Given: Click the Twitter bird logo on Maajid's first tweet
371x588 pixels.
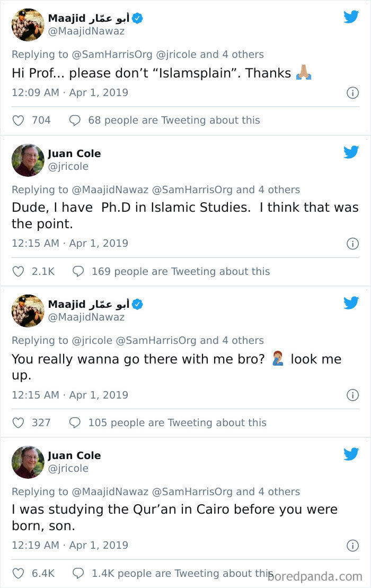Looking at the screenshot, I should 351,17.
